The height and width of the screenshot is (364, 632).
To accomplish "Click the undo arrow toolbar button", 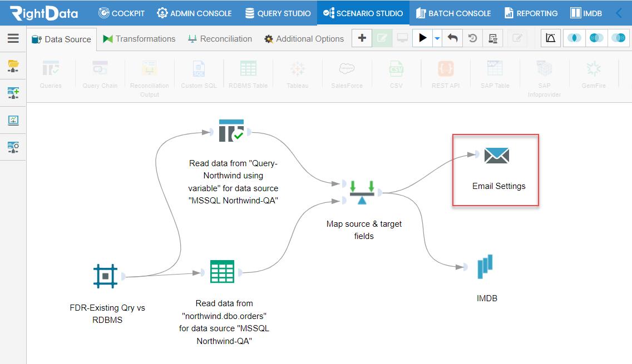I will 452,38.
